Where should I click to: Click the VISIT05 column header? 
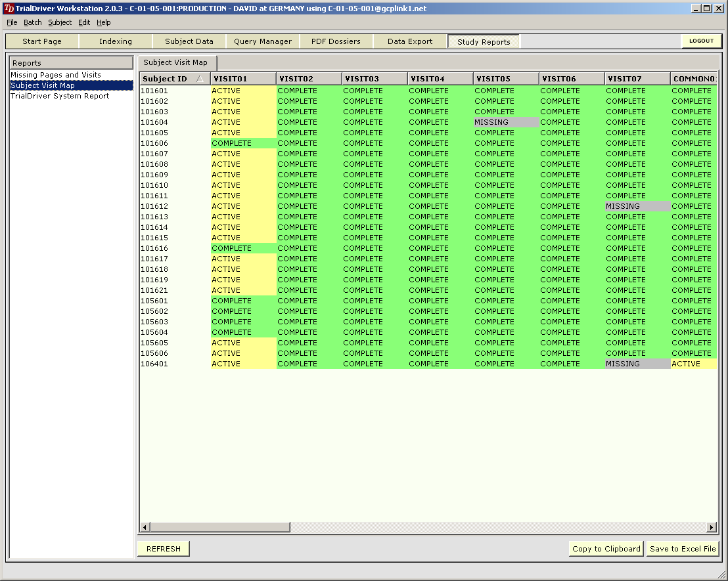(505, 79)
